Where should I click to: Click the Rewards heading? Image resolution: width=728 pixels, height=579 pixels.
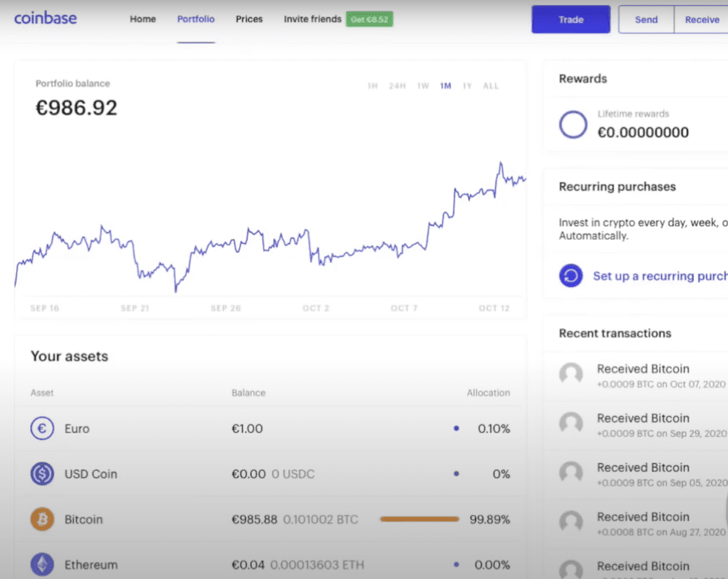(x=582, y=79)
